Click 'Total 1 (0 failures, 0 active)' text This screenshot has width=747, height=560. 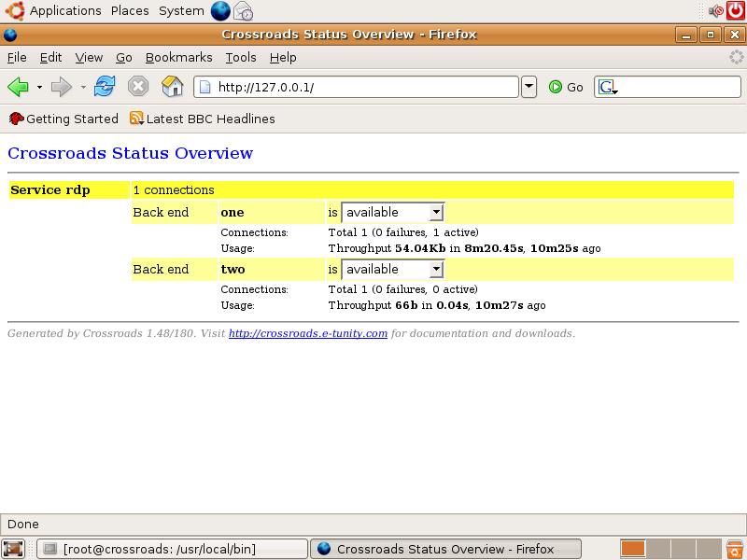[x=403, y=289]
